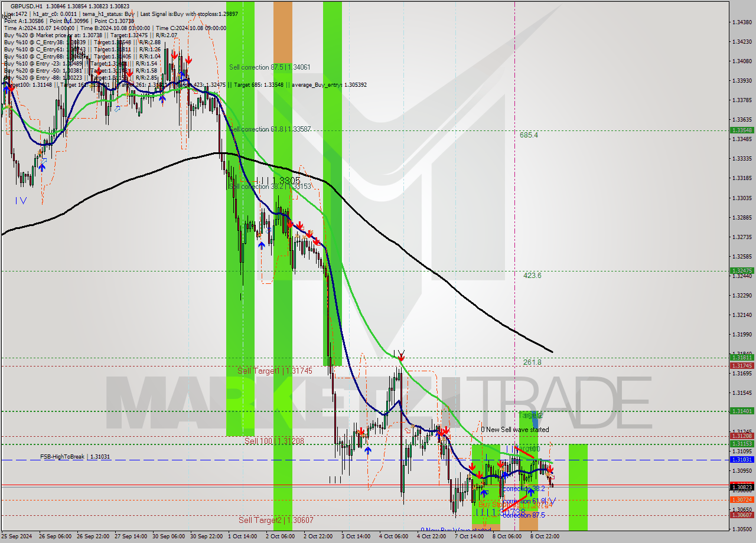Click '8 Oct 22:00' on the time axis
This screenshot has width=756, height=543.
tap(545, 537)
